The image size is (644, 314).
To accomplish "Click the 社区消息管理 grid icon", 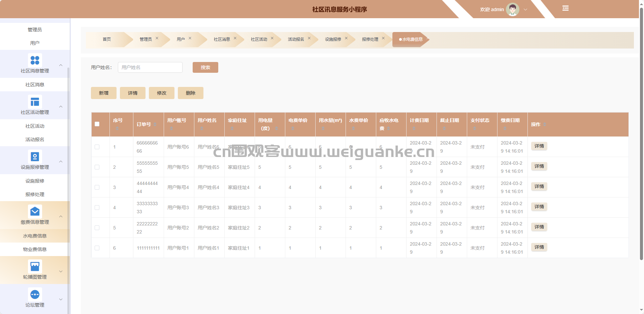I will click(x=35, y=60).
